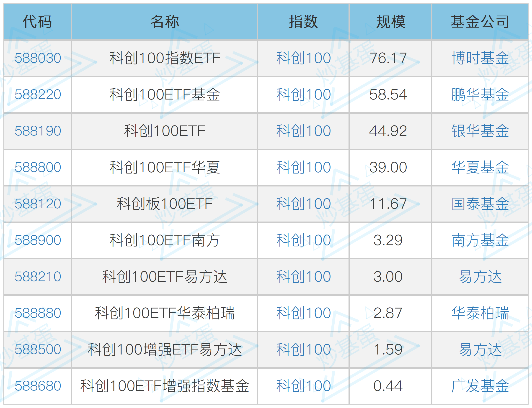This screenshot has width=532, height=408.
Task: Click 易方达 link in 588210 row
Action: click(480, 277)
